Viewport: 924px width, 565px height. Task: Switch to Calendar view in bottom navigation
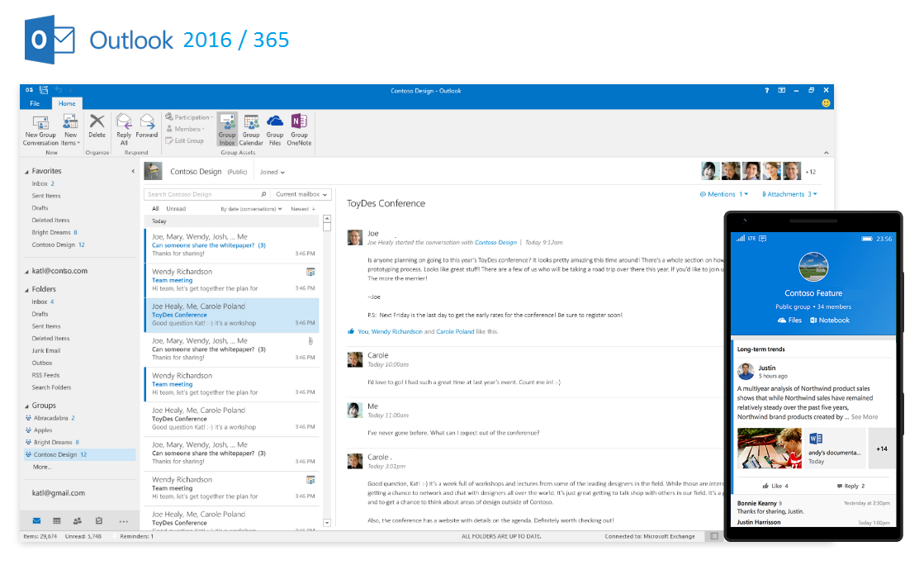[x=57, y=520]
